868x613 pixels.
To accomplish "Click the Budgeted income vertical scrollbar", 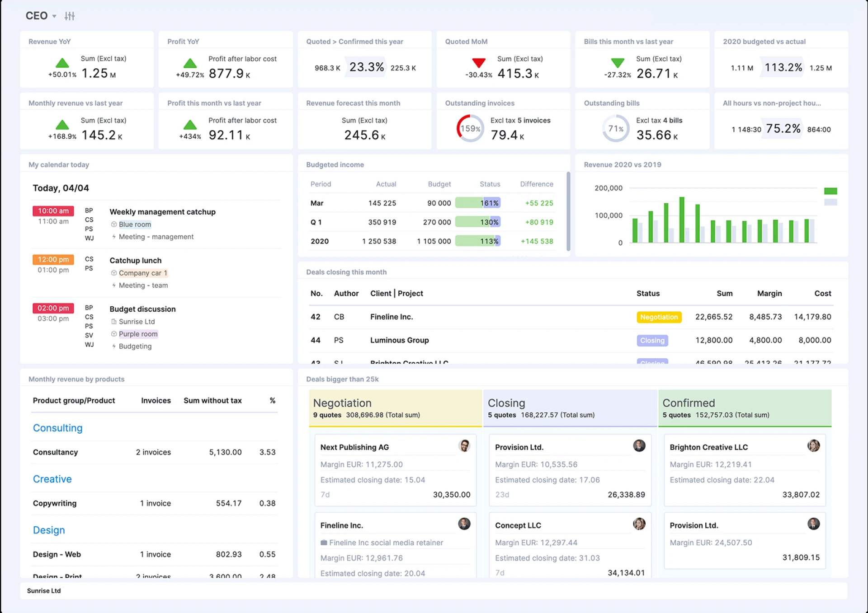I will coord(568,211).
